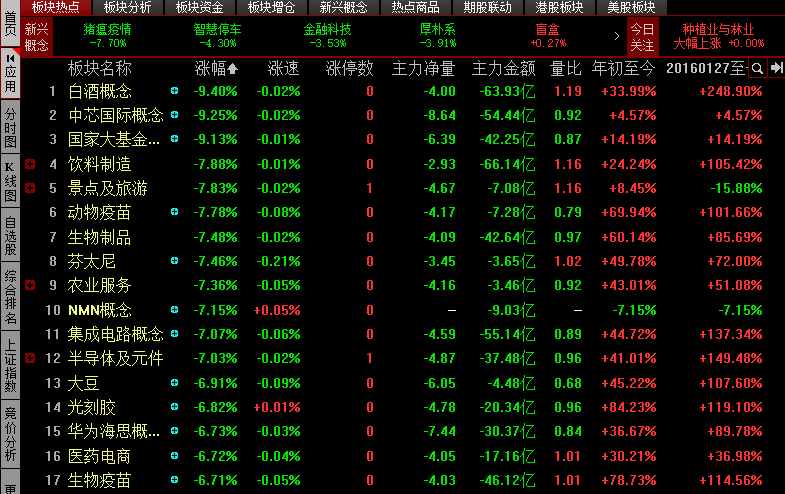The width and height of the screenshot is (785, 494).
Task: Sort by the 年初至今 column header
Action: coord(623,68)
